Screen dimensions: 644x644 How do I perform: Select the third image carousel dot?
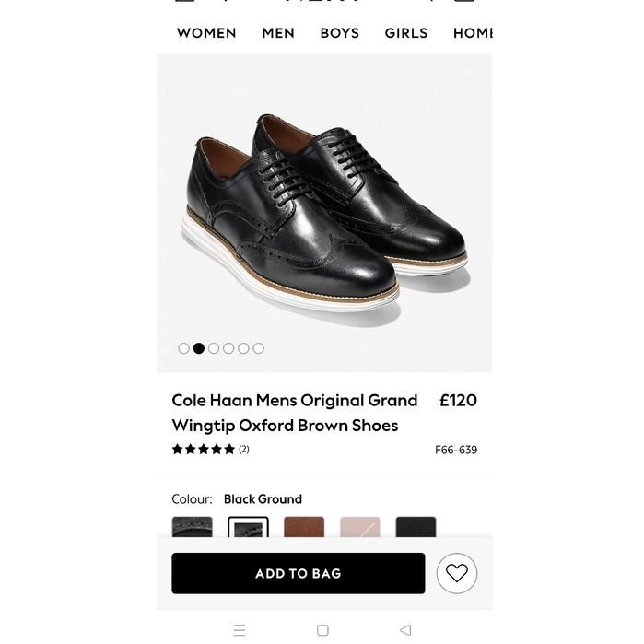tap(214, 348)
